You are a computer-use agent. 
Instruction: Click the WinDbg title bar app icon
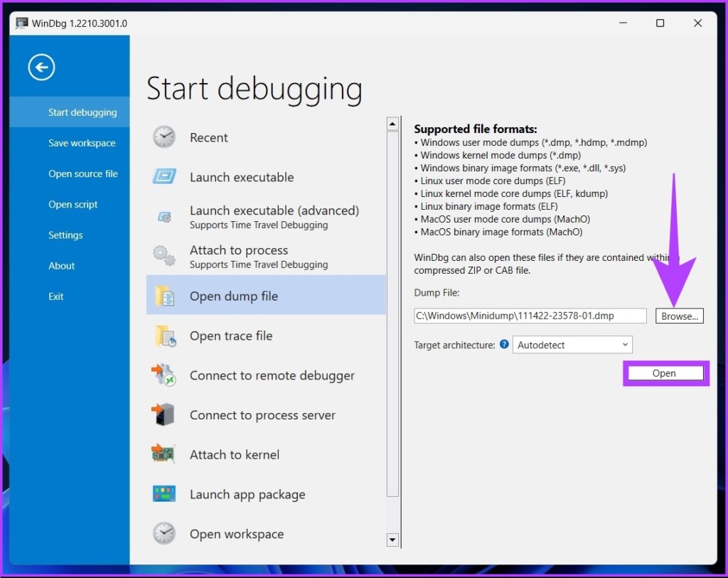tap(21, 23)
